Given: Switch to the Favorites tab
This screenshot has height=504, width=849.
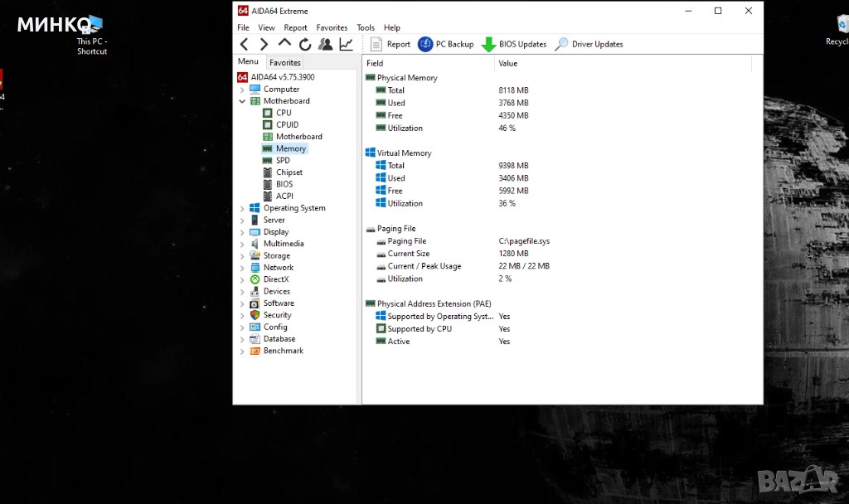Looking at the screenshot, I should click(285, 62).
